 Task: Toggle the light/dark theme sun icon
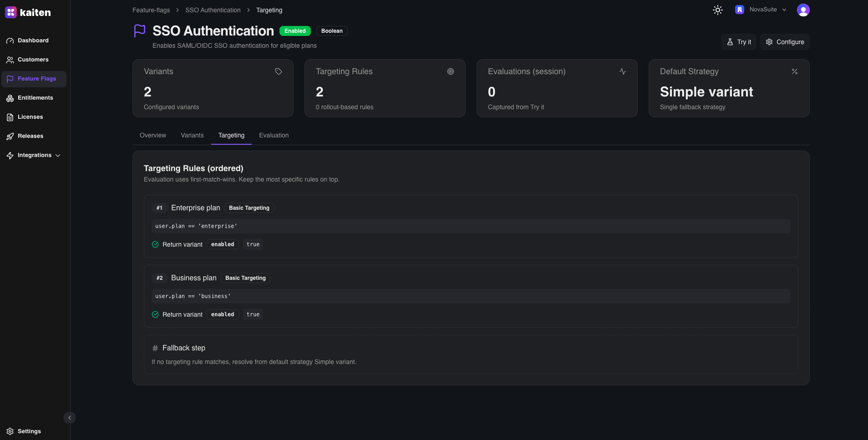717,10
